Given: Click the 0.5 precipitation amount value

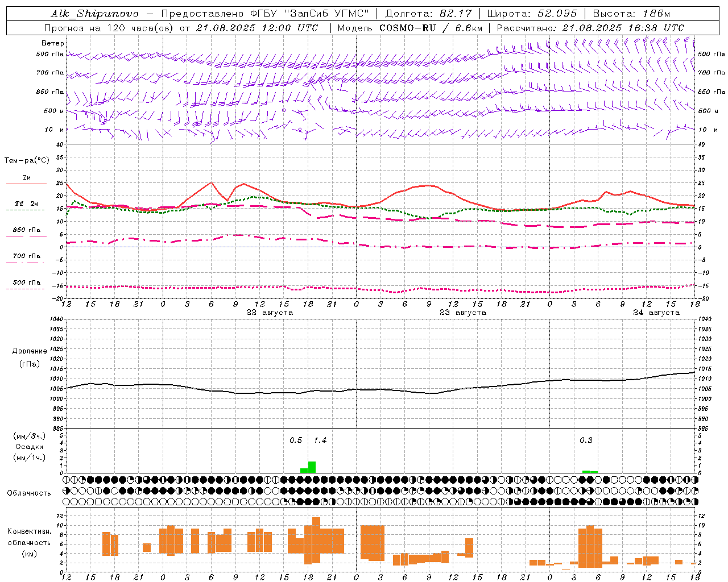Looking at the screenshot, I should [296, 440].
